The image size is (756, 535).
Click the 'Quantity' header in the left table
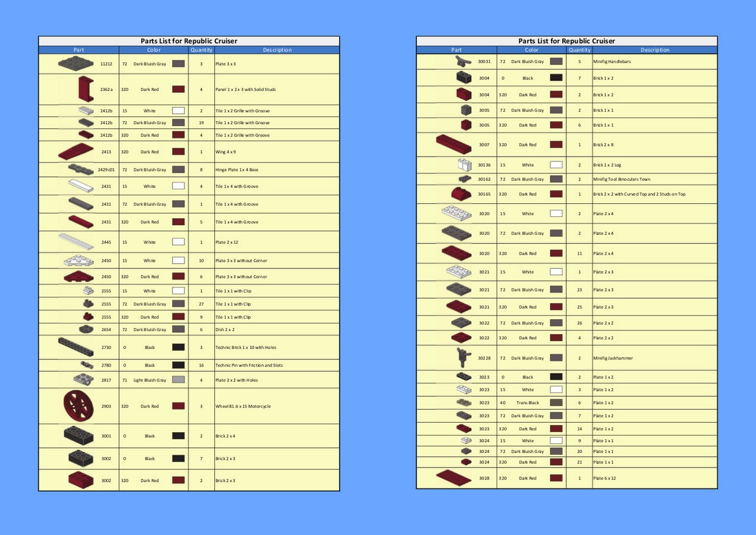[201, 50]
